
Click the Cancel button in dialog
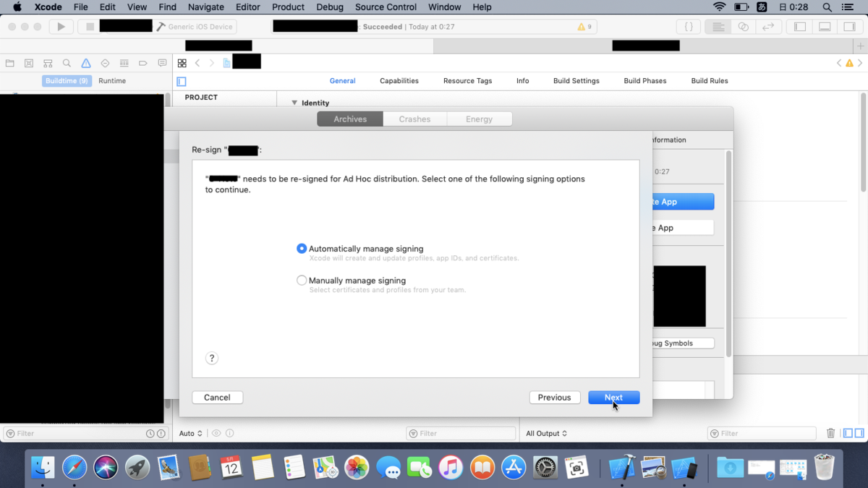coord(217,398)
